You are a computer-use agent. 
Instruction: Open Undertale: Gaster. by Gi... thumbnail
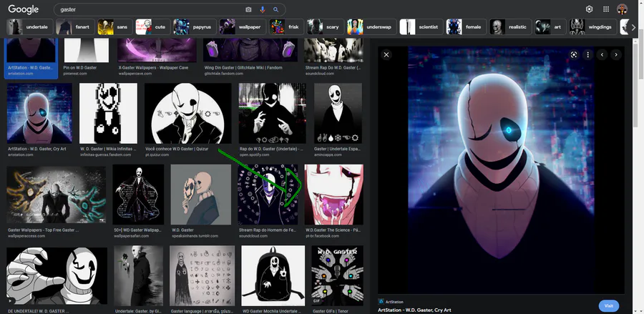click(138, 276)
